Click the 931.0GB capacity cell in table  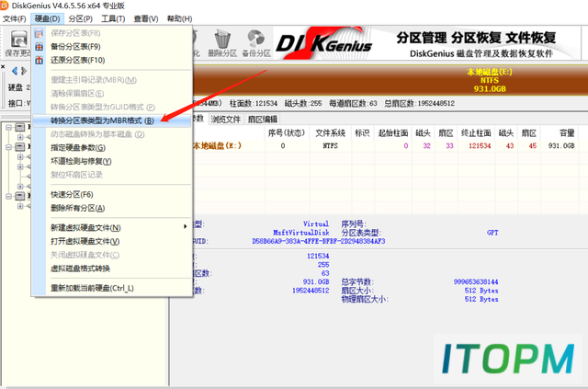click(x=561, y=145)
